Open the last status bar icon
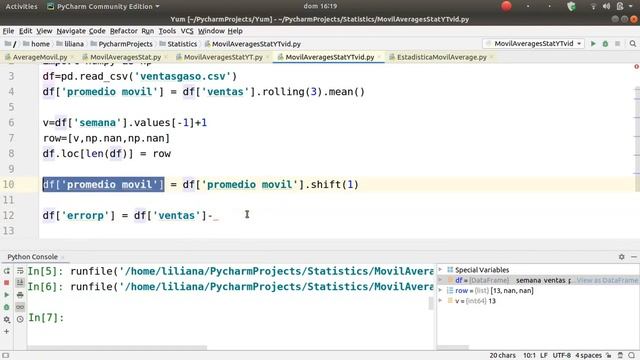 632,356
